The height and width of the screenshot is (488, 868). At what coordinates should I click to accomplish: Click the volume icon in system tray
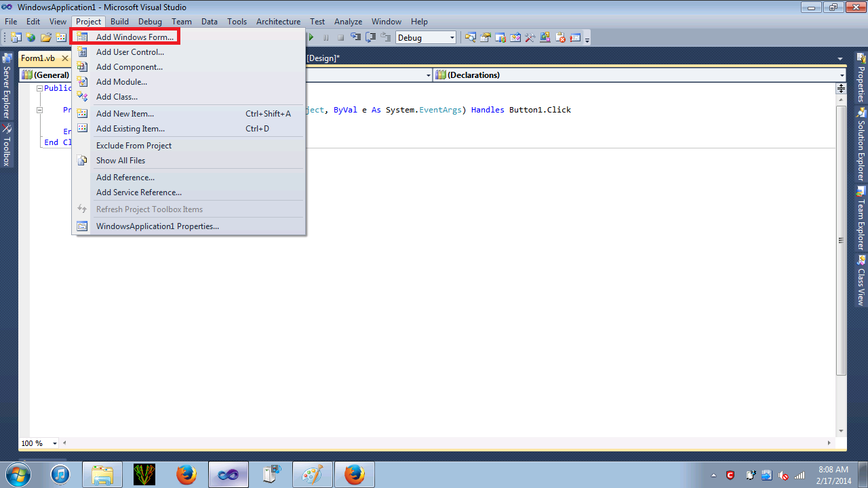[x=783, y=475]
